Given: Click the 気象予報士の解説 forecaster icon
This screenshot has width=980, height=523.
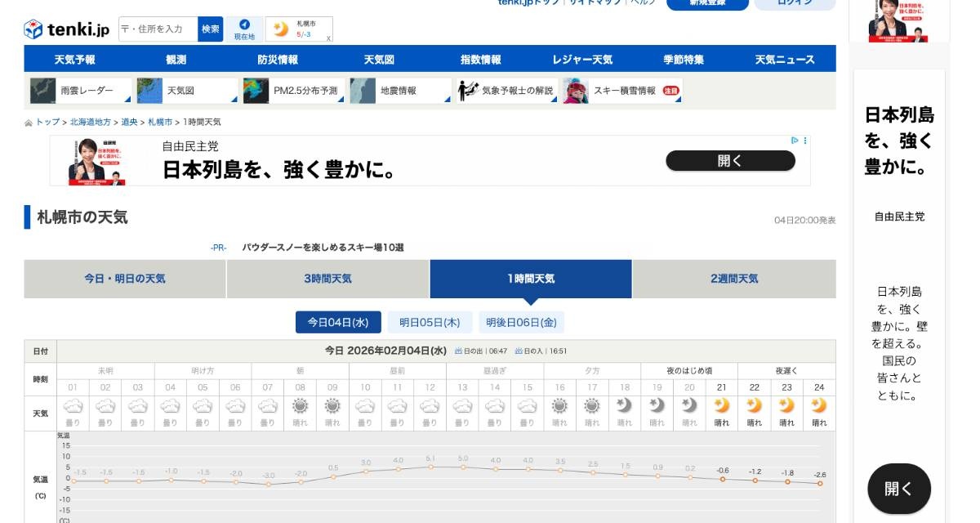Looking at the screenshot, I should click(x=468, y=91).
